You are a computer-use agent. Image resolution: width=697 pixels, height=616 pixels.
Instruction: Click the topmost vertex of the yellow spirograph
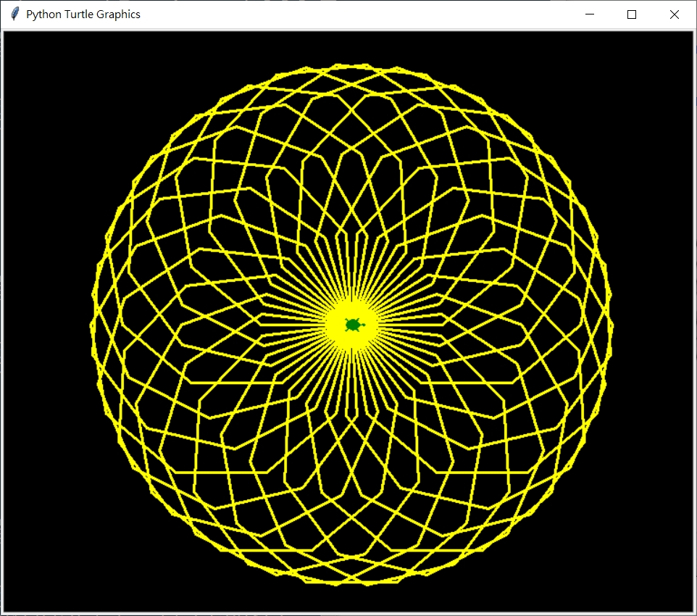coord(353,64)
